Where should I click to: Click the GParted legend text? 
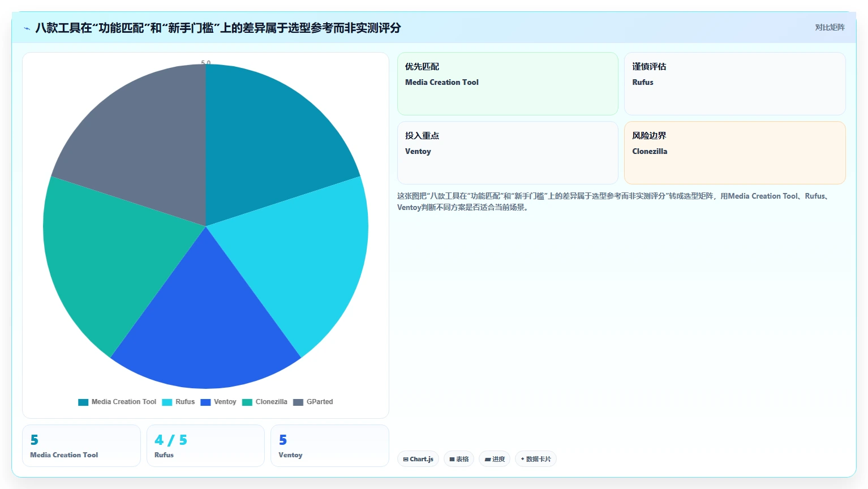(320, 402)
